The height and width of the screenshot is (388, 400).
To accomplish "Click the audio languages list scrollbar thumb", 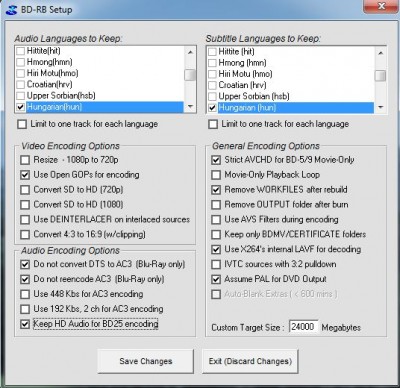I will pyautogui.click(x=190, y=75).
